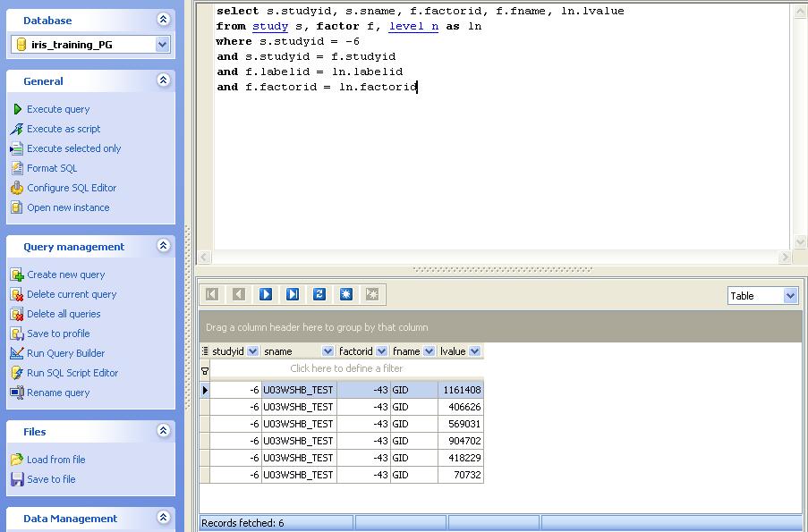Open the studyid column filter dropdown
808x532 pixels.
pyautogui.click(x=252, y=351)
